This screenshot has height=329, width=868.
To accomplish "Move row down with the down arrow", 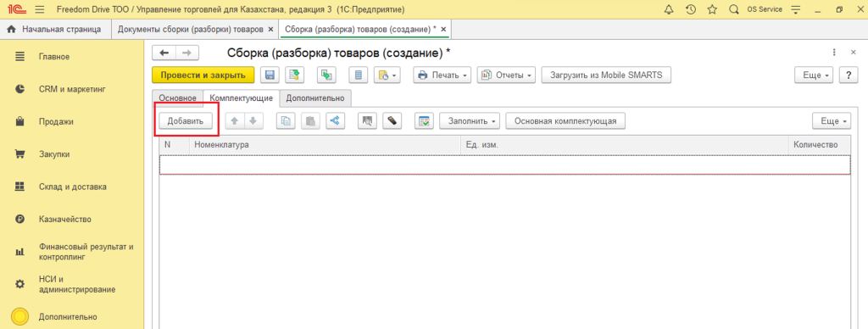I will coord(253,120).
